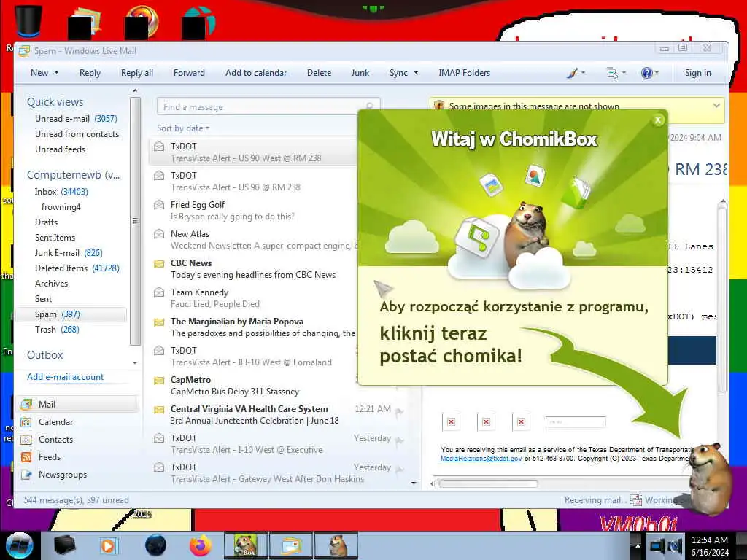Switch to Feeds view

coord(49,457)
